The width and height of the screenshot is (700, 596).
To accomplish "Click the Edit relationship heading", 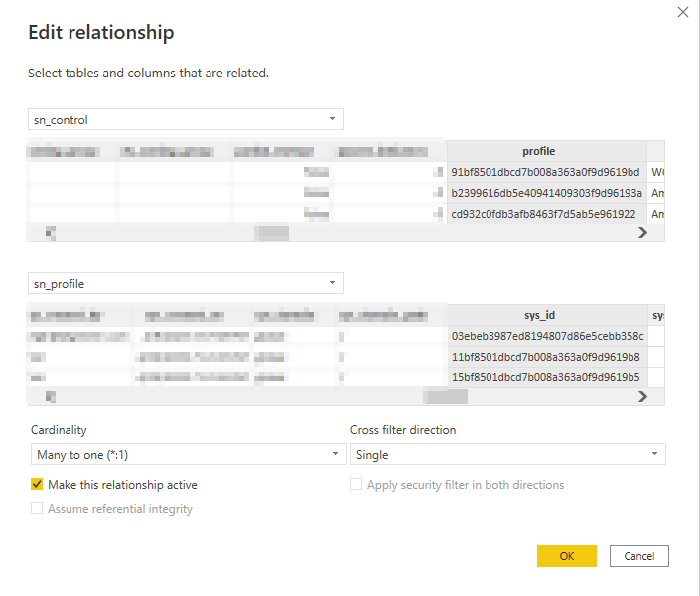I will (101, 32).
